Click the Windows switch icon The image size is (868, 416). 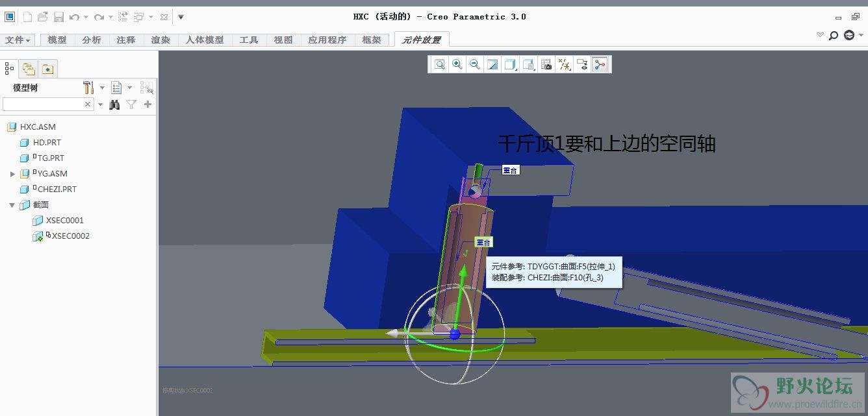click(139, 17)
